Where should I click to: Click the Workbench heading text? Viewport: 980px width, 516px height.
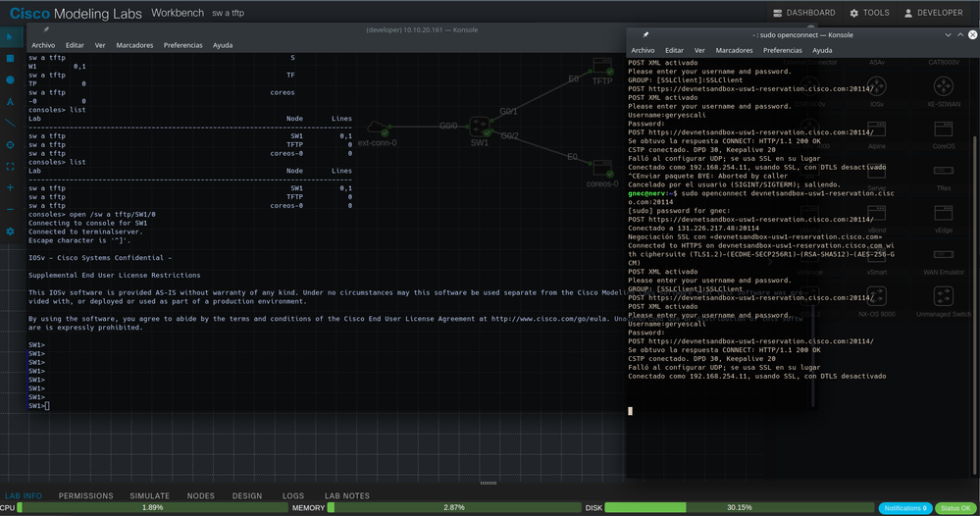178,13
